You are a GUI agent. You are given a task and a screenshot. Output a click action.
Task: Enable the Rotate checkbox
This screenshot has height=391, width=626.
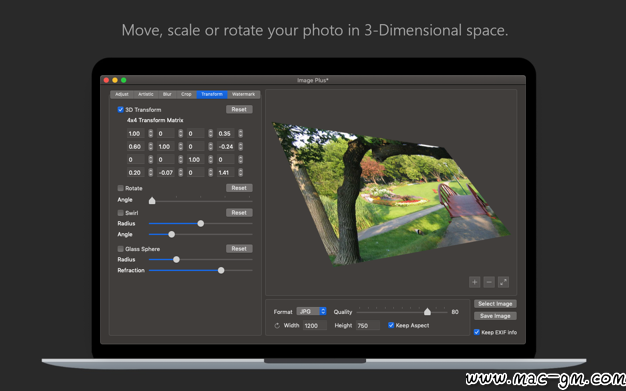coord(121,188)
